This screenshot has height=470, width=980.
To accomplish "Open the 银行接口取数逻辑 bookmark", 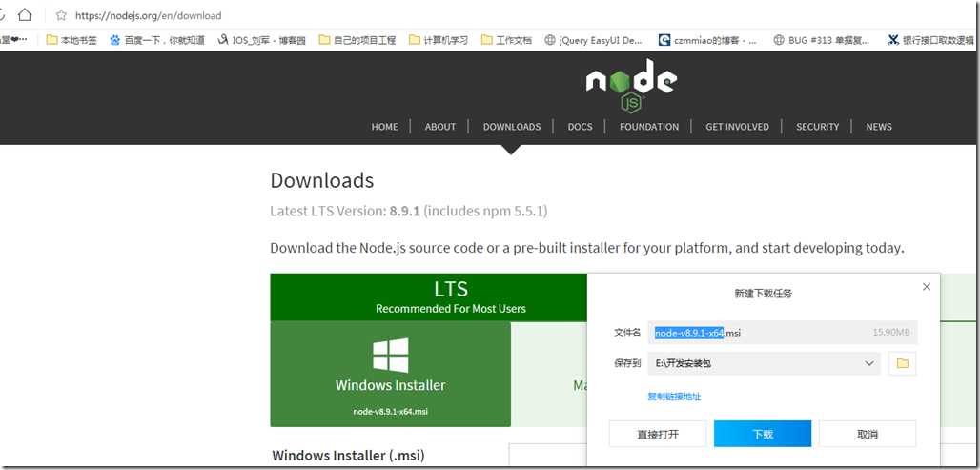I will [x=931, y=40].
